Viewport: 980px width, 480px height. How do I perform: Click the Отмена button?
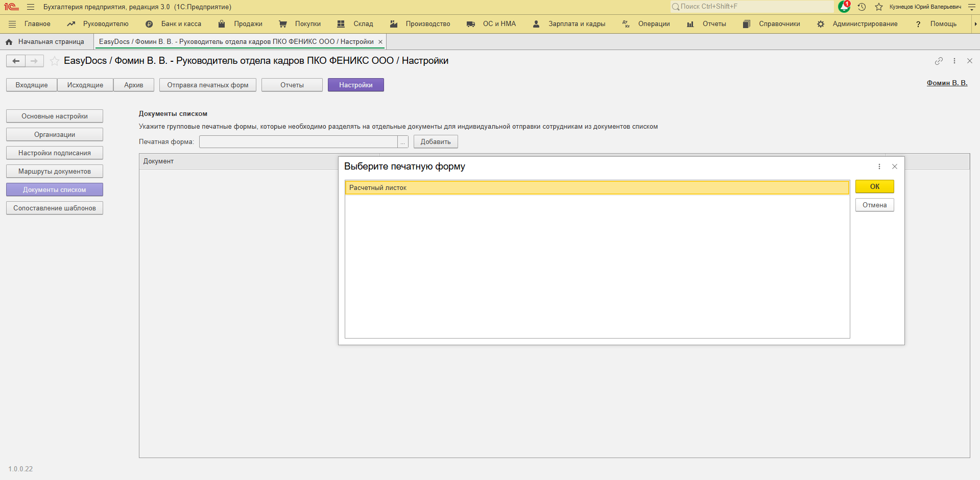coord(874,205)
